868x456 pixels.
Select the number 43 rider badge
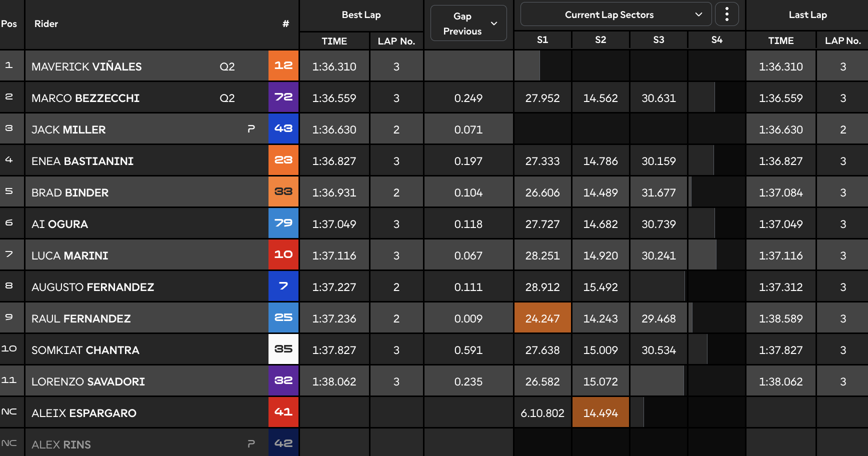pos(283,128)
